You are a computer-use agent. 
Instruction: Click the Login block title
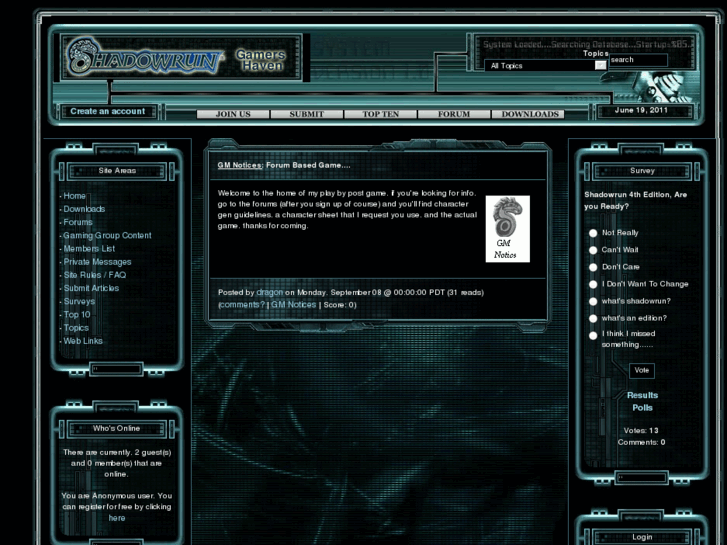[x=642, y=537]
